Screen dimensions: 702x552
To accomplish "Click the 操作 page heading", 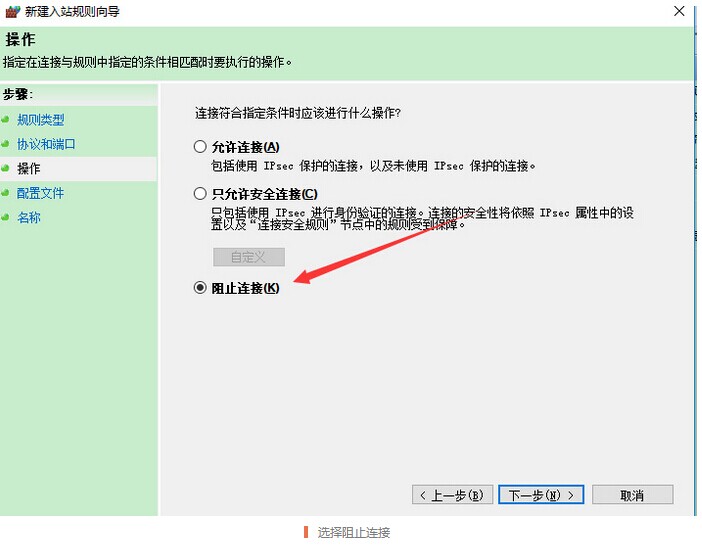I will 21,39.
